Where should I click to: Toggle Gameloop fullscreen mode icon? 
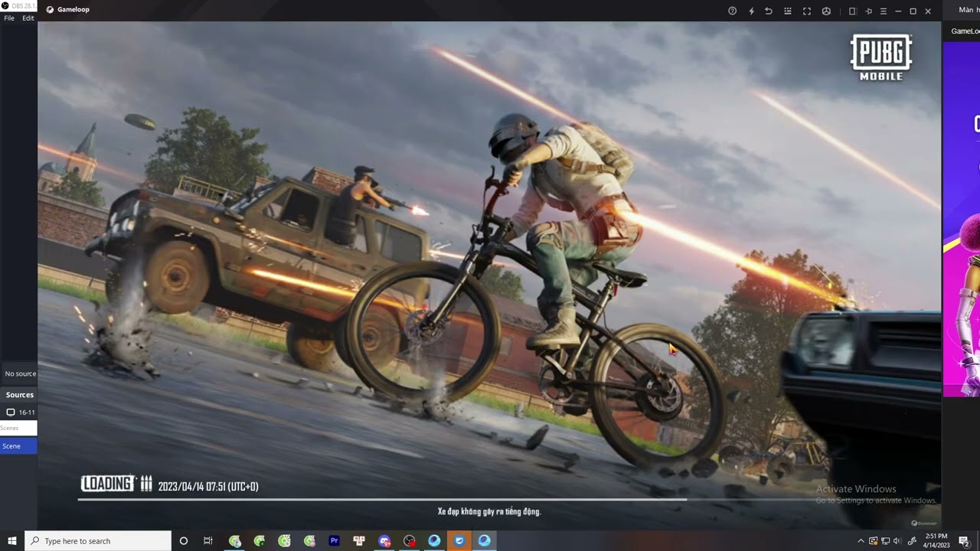click(807, 11)
